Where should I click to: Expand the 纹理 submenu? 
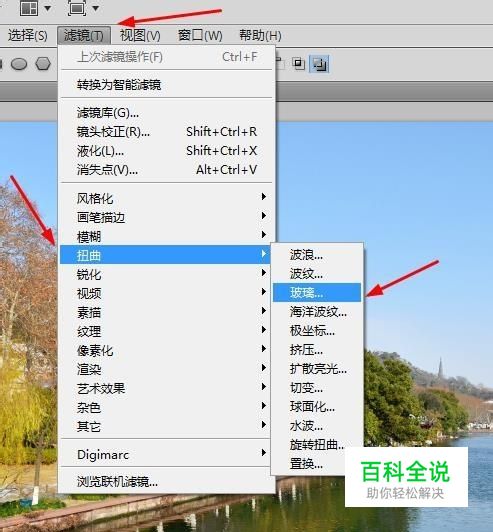pyautogui.click(x=165, y=330)
